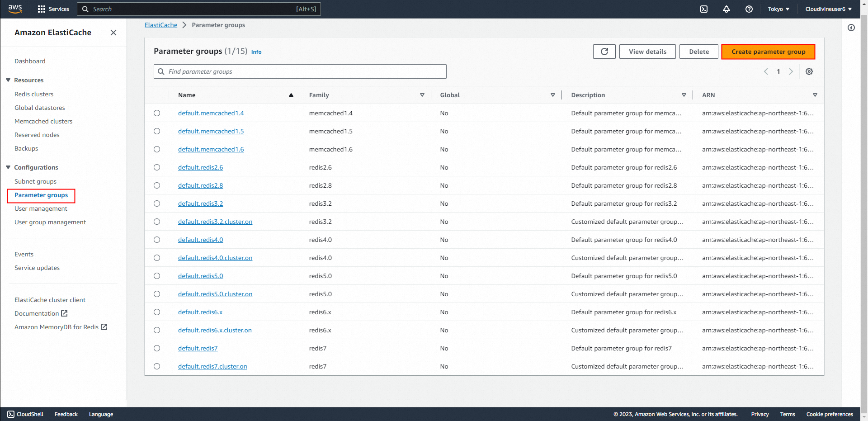868x421 pixels.
Task: Open the Services grid menu
Action: [x=53, y=9]
